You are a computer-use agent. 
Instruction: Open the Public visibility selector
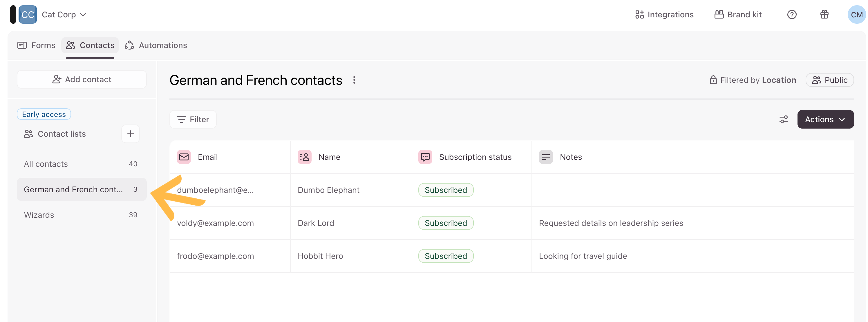pos(829,80)
